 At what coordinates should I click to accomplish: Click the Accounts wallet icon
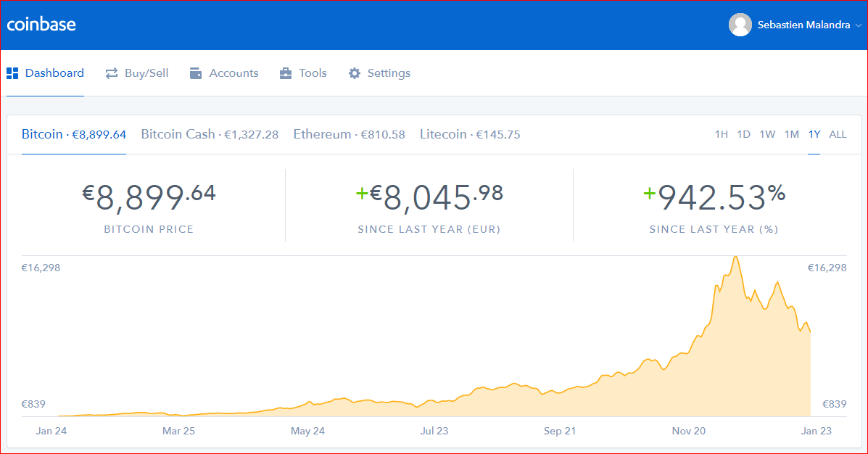coord(196,73)
